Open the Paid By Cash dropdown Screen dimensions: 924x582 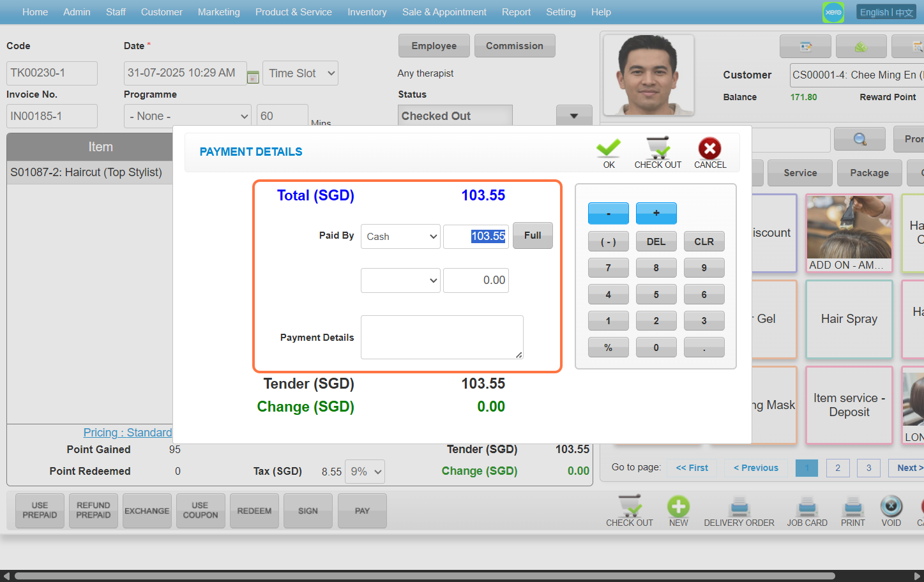pos(400,237)
